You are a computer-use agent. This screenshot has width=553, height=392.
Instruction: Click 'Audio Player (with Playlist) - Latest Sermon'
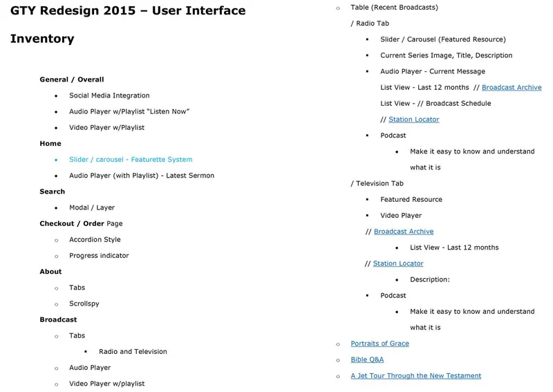click(x=142, y=176)
